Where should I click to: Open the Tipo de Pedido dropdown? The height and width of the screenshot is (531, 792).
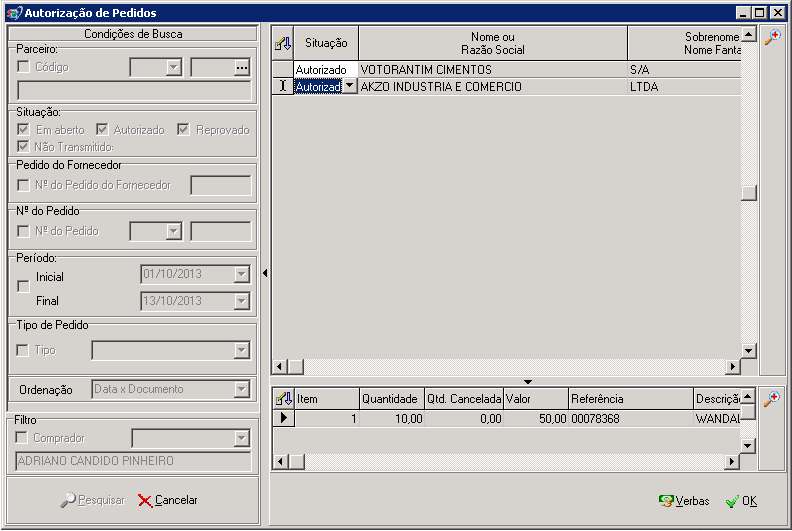pos(241,350)
